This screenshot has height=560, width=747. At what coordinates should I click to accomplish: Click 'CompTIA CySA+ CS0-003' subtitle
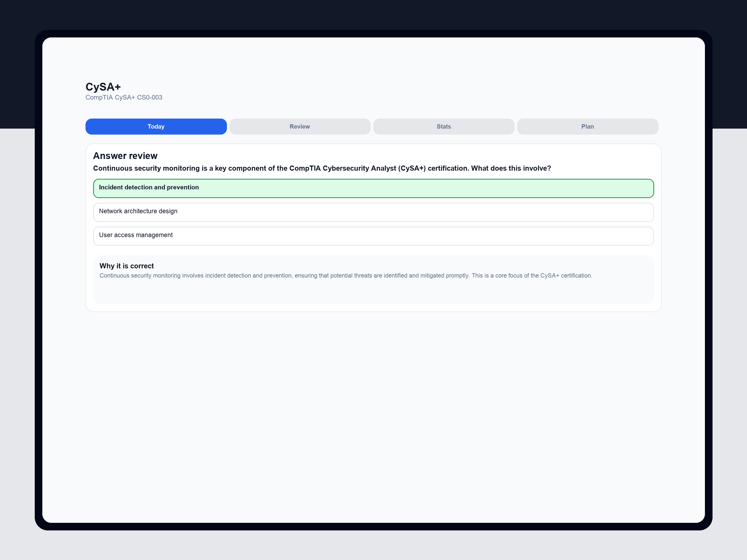124,98
